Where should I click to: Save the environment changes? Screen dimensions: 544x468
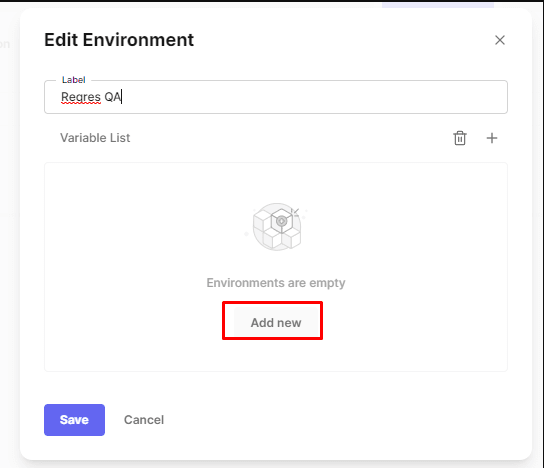tap(74, 420)
